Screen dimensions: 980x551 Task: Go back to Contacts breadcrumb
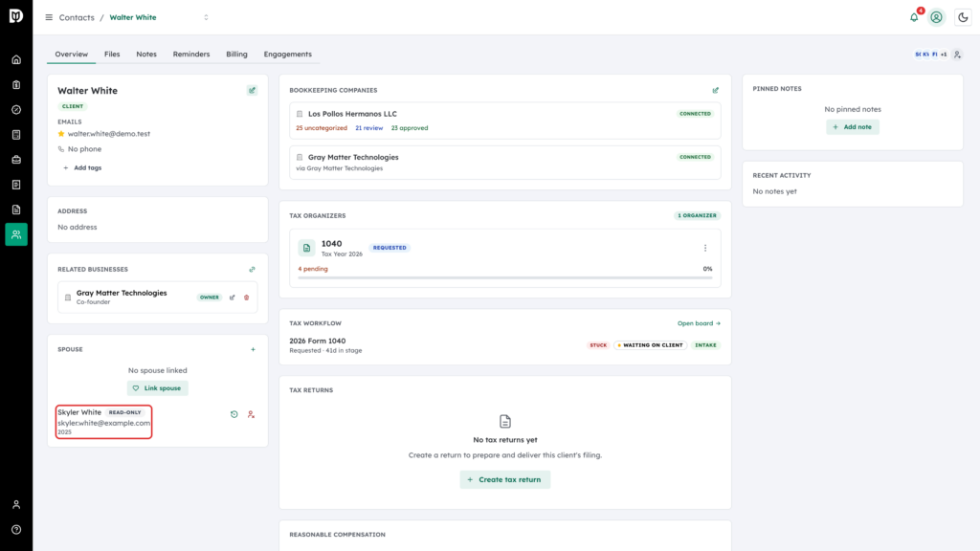(x=77, y=17)
